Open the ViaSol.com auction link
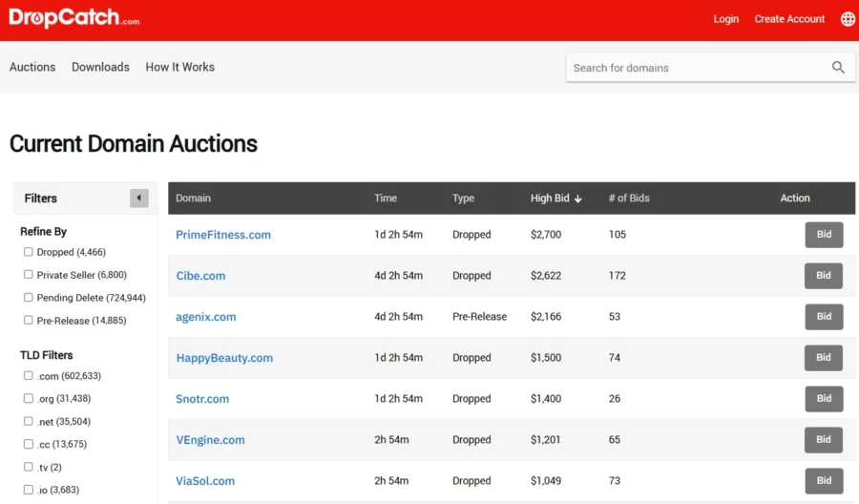Viewport: 859px width, 504px height. tap(205, 481)
